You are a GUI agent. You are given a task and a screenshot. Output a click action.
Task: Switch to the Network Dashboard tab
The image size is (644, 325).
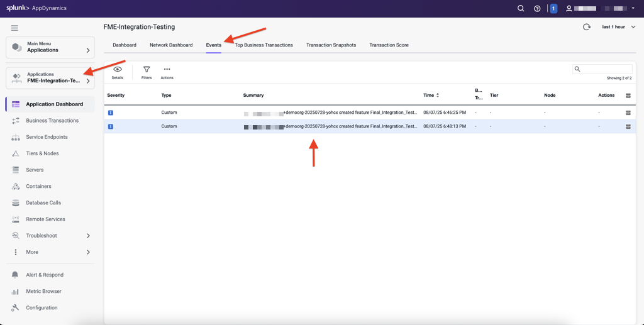click(x=171, y=45)
